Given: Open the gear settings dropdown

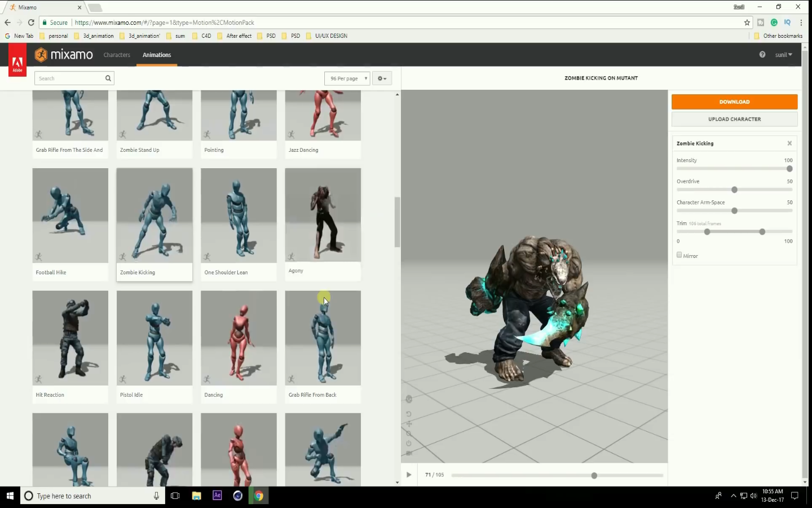Looking at the screenshot, I should coord(382,78).
